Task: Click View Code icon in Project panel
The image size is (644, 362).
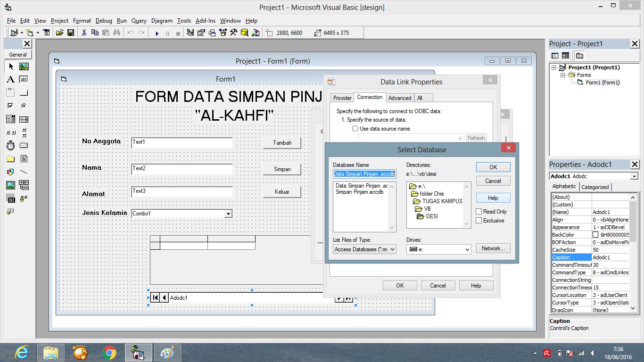Action: 555,56
